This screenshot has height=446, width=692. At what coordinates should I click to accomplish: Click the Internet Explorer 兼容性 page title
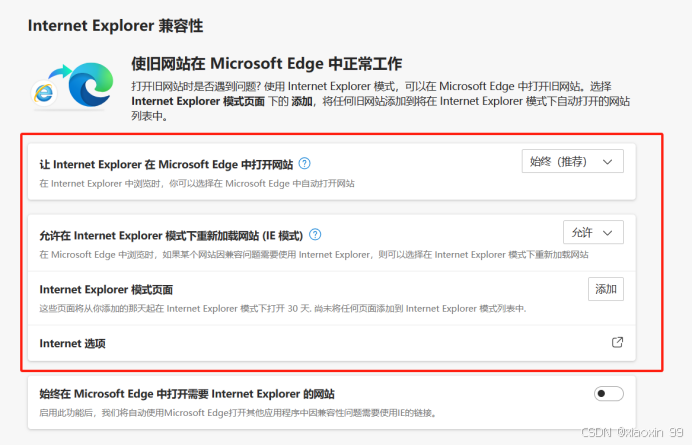pyautogui.click(x=116, y=26)
